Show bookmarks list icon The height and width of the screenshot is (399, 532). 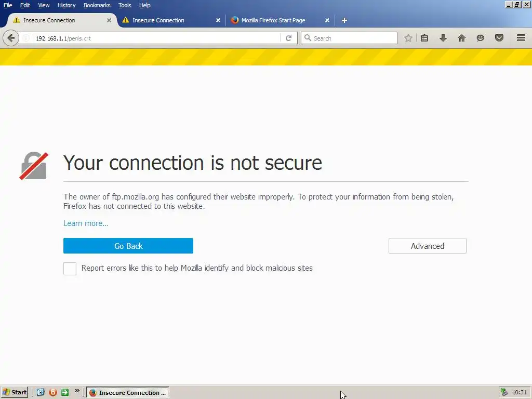point(424,38)
